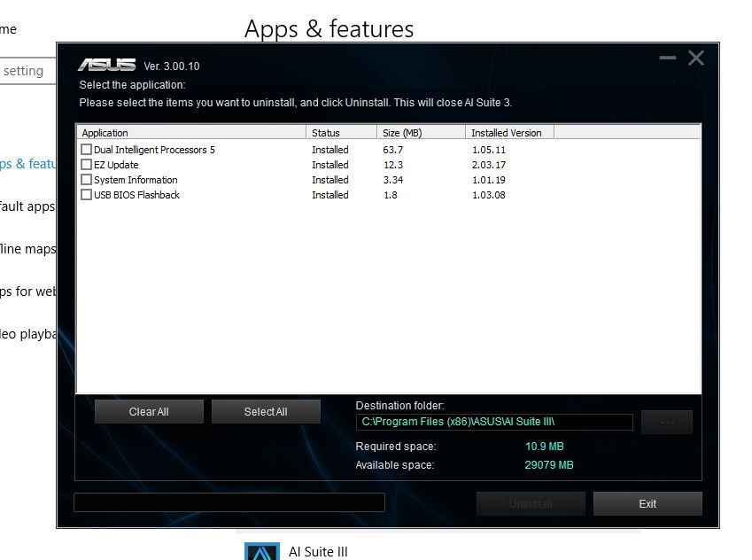
Task: Open Apps for websites in Settings sidebar
Action: 27,292
